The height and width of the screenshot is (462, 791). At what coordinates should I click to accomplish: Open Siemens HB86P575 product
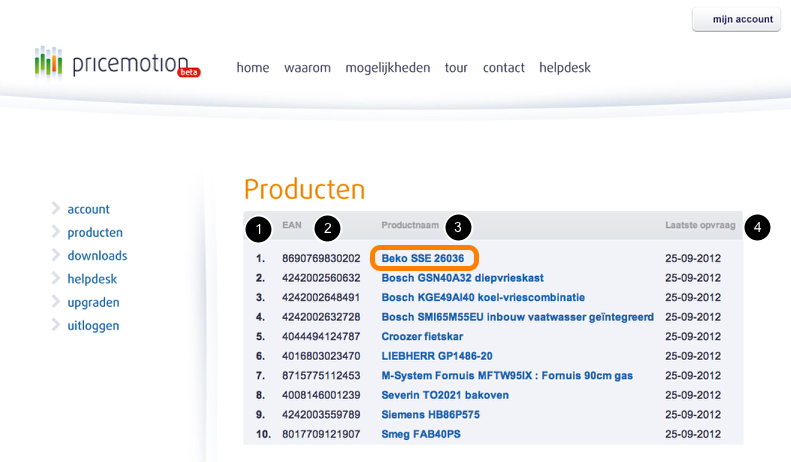tap(430, 415)
